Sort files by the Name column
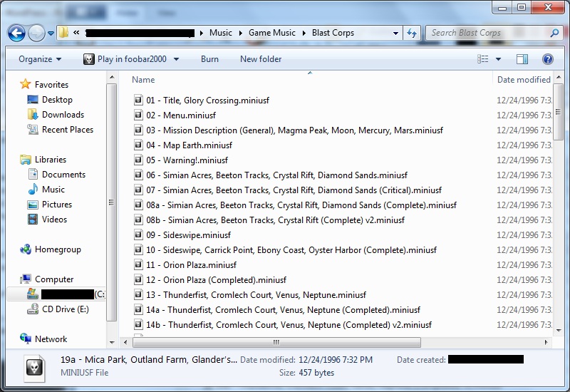Viewport: 570px width, 392px height. 143,80
